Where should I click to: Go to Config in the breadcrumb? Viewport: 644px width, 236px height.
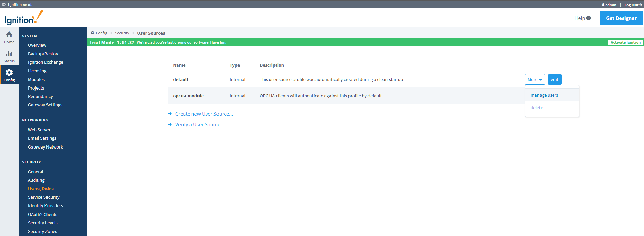click(x=101, y=33)
